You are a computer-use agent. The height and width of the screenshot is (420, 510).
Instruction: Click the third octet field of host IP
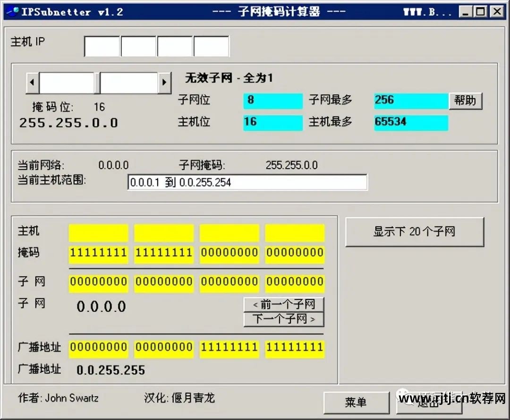175,46
